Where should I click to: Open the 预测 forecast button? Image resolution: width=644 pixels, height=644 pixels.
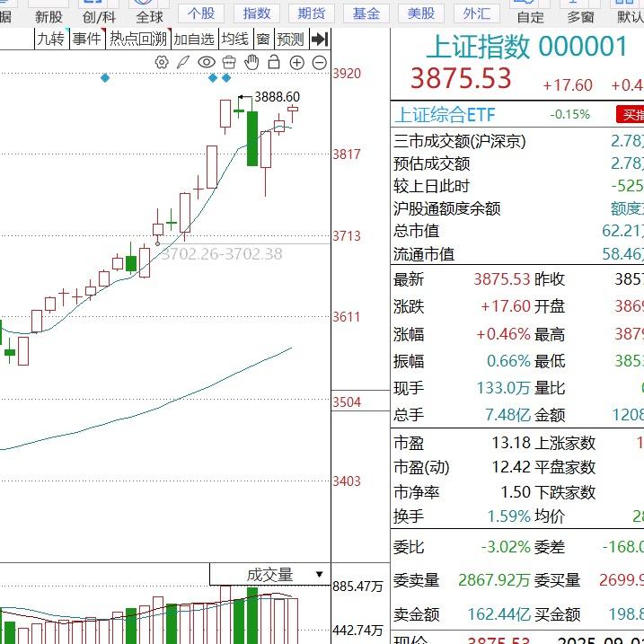click(x=291, y=40)
